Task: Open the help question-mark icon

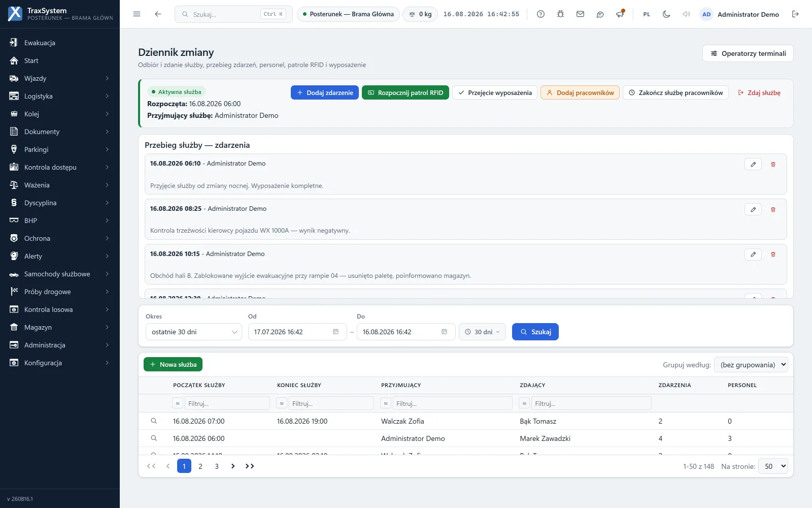Action: point(540,14)
